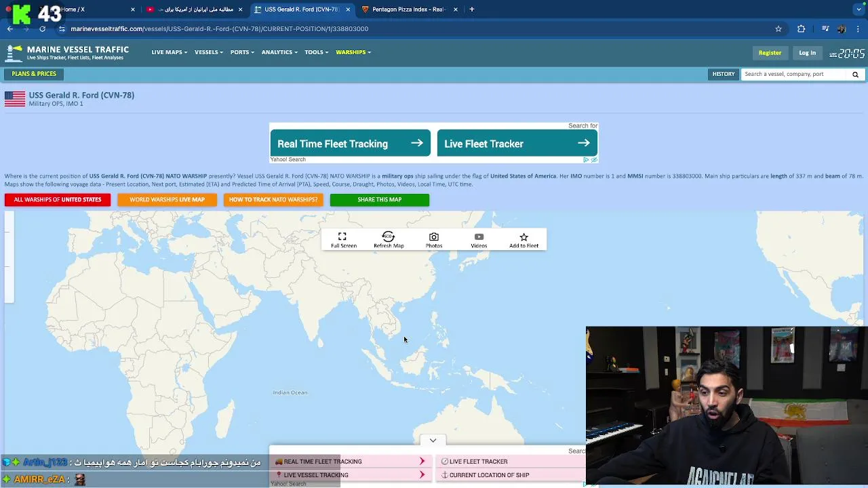Click ALL WARSHIPS OF UNITED STATES
This screenshot has width=868, height=488.
(x=58, y=200)
